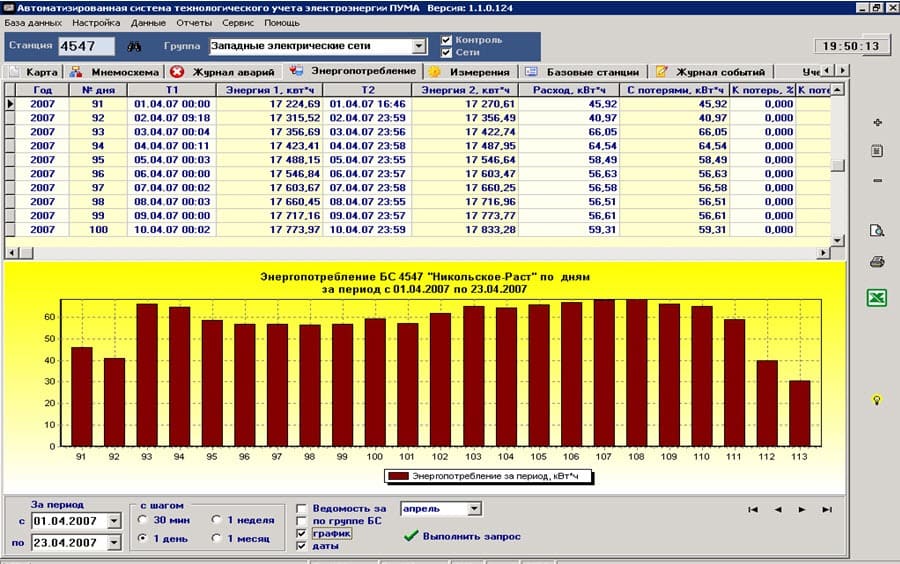This screenshot has height=564, width=900.
Task: Click С потерями, кВт*ч column header
Action: point(675,90)
